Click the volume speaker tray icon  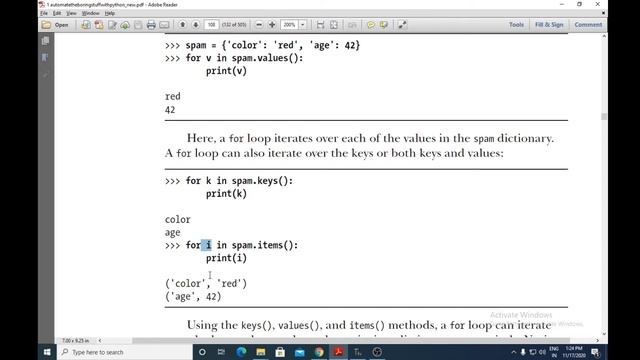click(542, 352)
